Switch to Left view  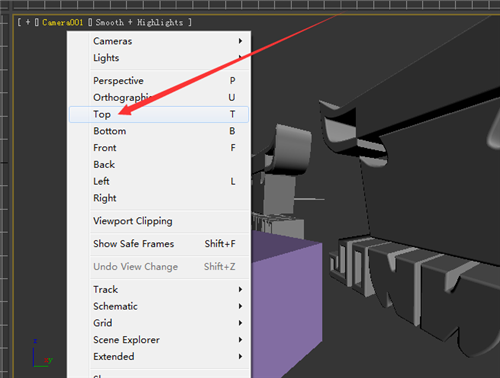tap(159, 181)
